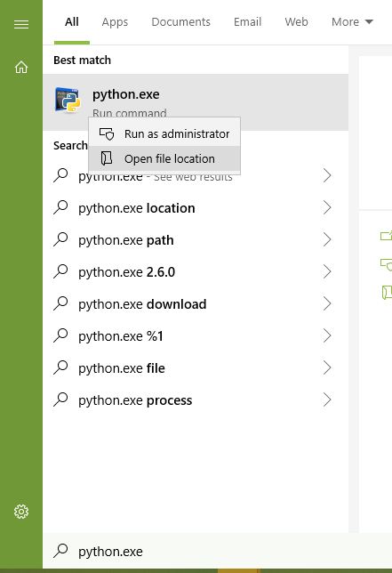Click the magnifier icon in the search box
This screenshot has height=573, width=392.
(60, 551)
